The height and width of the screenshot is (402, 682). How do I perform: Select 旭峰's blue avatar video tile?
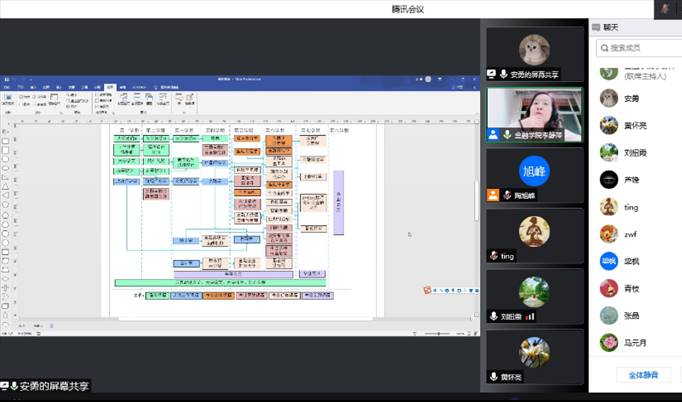[534, 173]
